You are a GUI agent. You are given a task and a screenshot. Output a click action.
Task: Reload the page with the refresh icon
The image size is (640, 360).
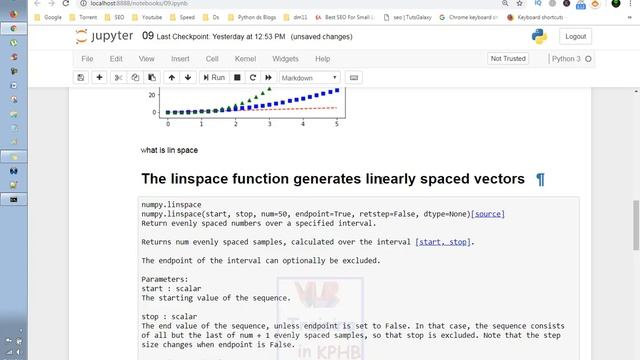tap(66, 3)
